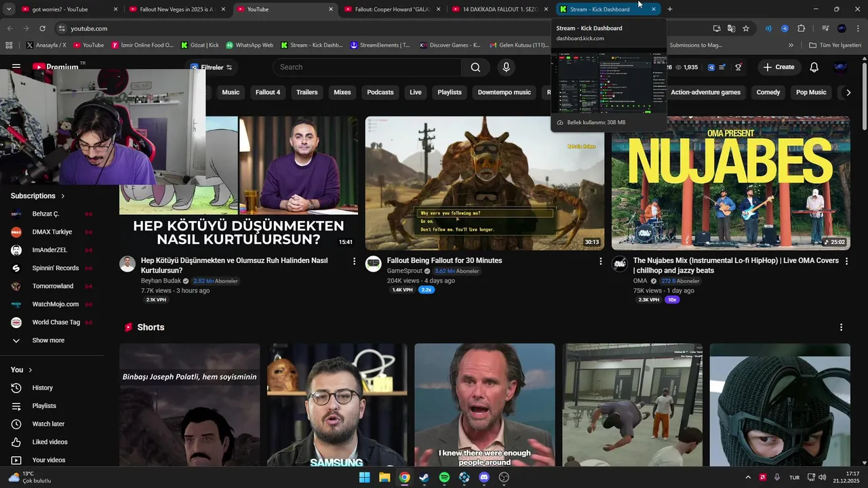Image resolution: width=868 pixels, height=488 pixels.
Task: Select the Fallout 4 category chip
Action: [x=267, y=92]
